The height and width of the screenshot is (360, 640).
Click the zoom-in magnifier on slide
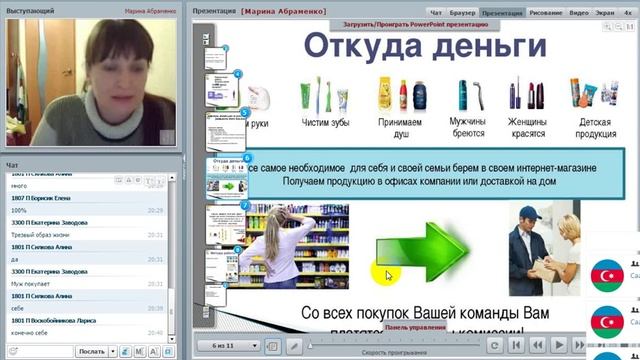(x=607, y=27)
